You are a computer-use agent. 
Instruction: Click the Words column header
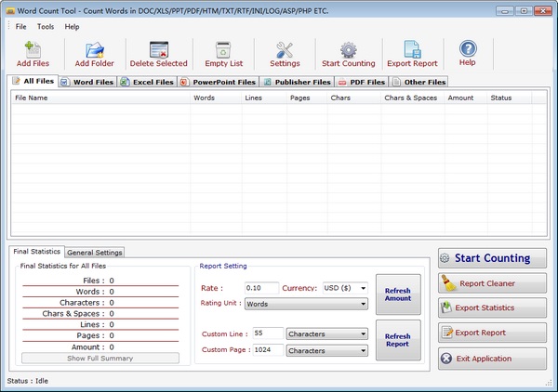click(205, 98)
